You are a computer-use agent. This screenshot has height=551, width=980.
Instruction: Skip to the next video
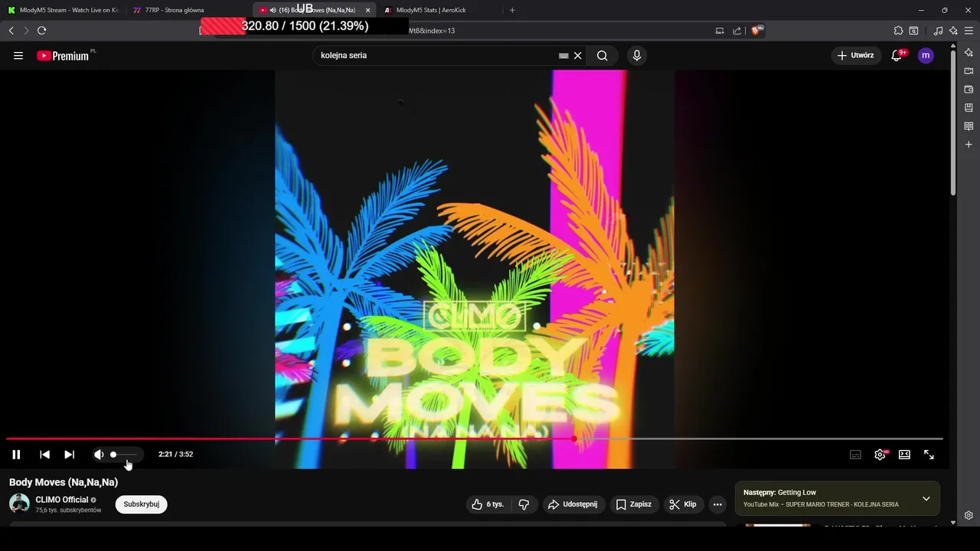point(69,455)
